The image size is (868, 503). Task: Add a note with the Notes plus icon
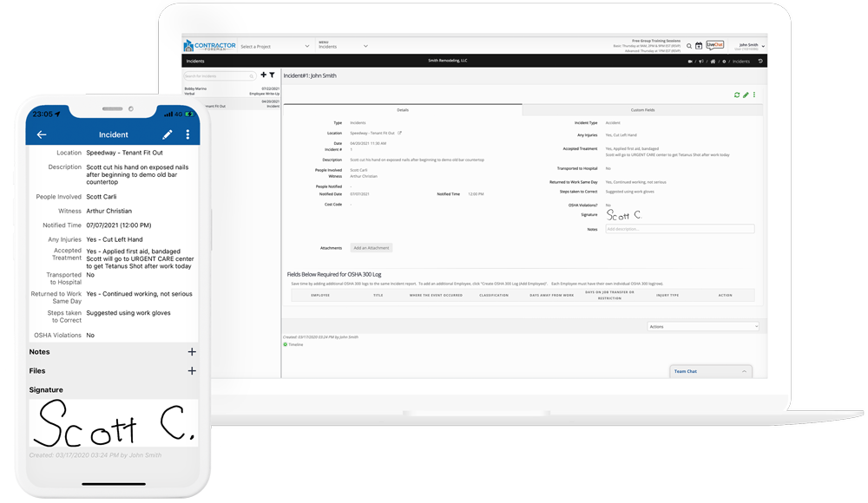pos(192,352)
